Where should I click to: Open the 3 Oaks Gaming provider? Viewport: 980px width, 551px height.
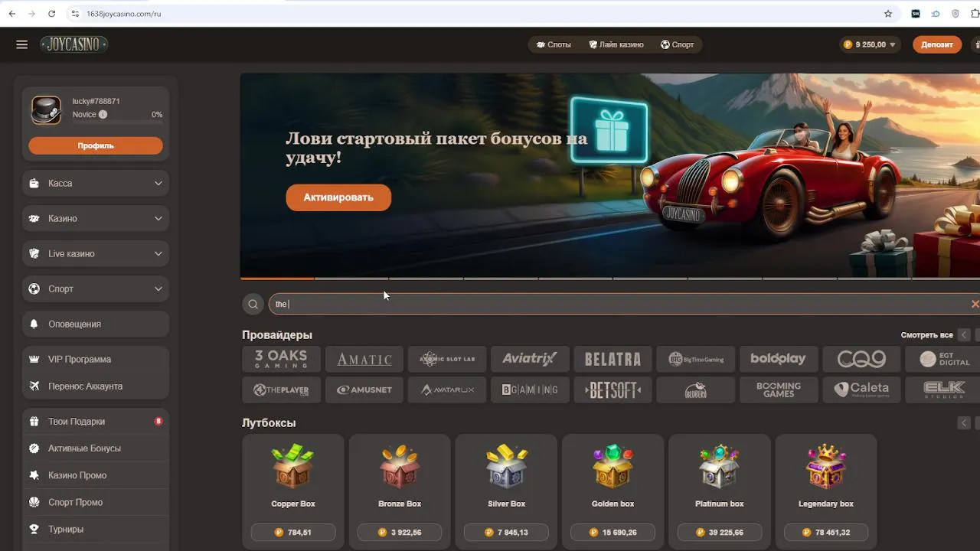click(281, 359)
